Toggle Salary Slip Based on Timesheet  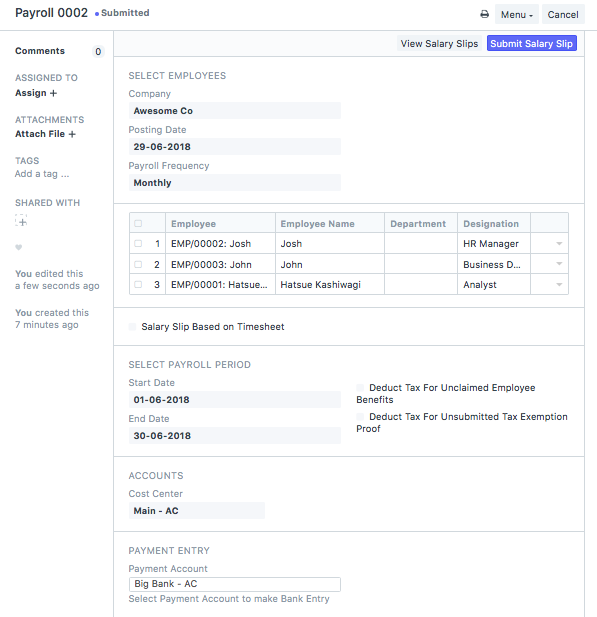[133, 327]
